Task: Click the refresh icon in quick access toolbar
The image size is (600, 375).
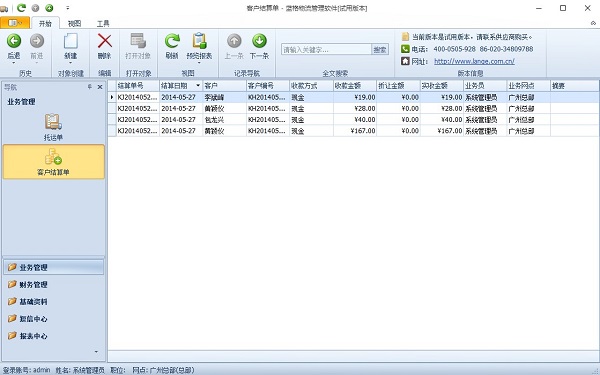Action: coord(21,8)
